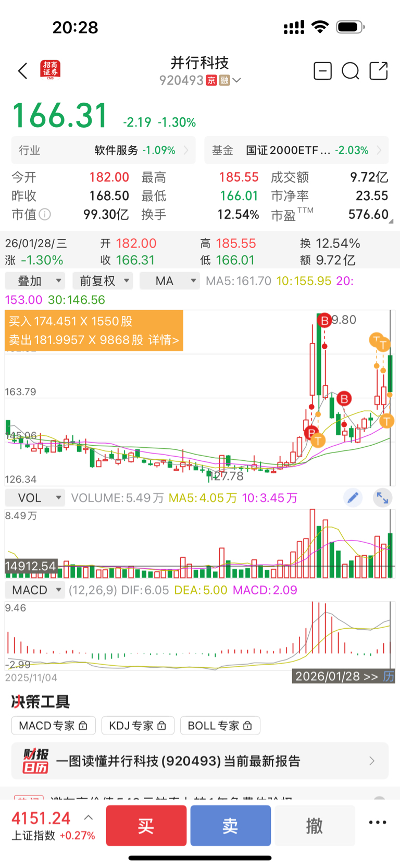Screen dimensions: 400x868
Task: Tap the blue 卖 sell button
Action: coord(231,825)
